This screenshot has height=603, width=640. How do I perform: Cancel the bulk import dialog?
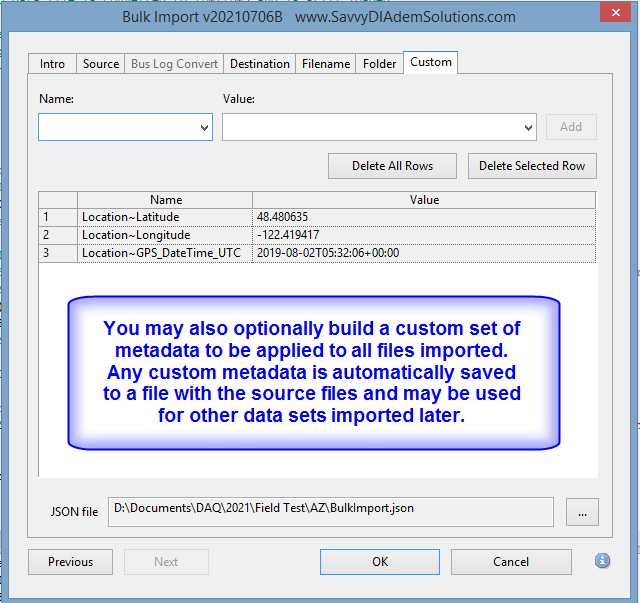[x=511, y=562]
